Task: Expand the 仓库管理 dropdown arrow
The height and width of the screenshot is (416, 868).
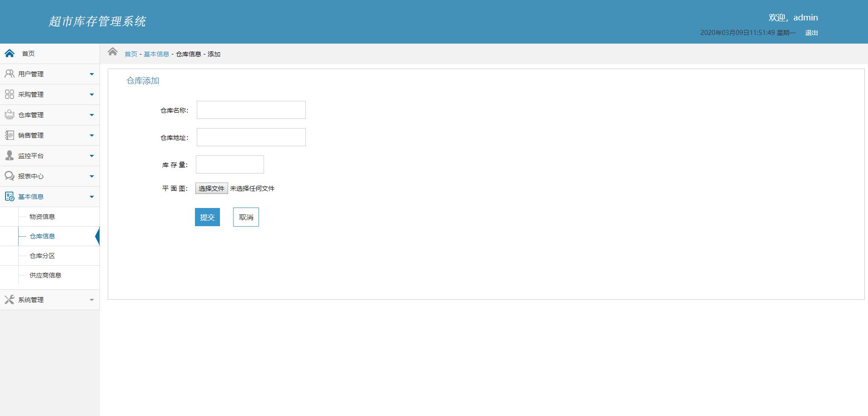Action: click(91, 115)
